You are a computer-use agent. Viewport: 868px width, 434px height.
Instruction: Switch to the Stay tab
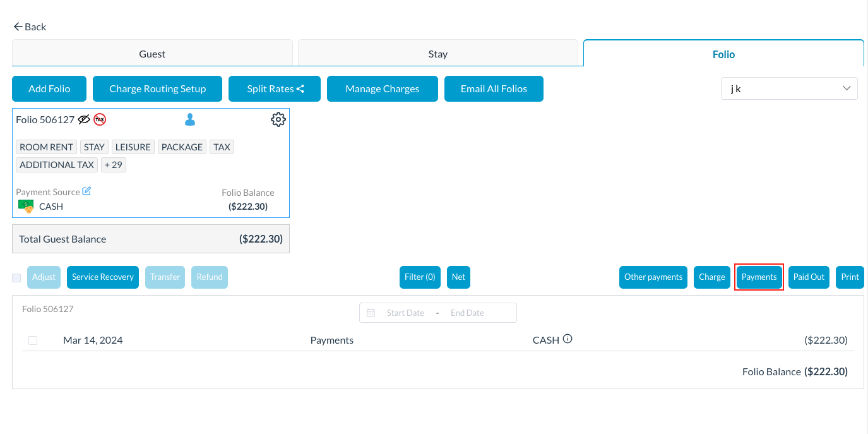(438, 54)
